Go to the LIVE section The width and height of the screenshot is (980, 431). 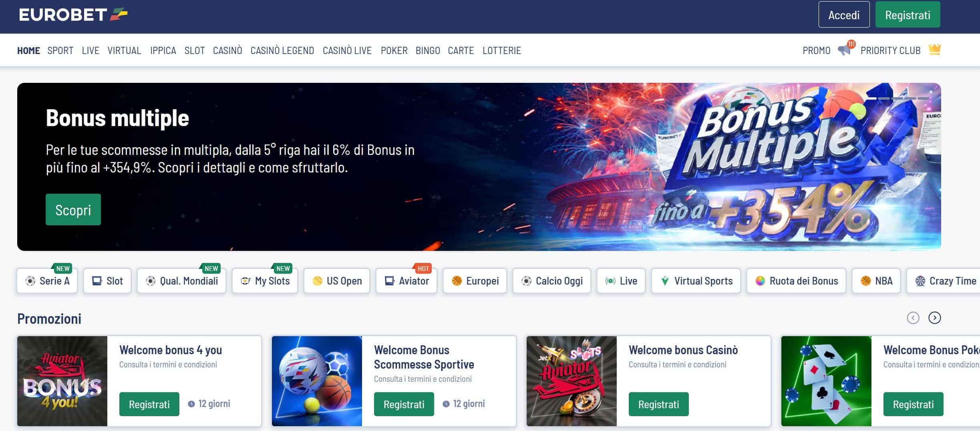click(x=91, y=50)
